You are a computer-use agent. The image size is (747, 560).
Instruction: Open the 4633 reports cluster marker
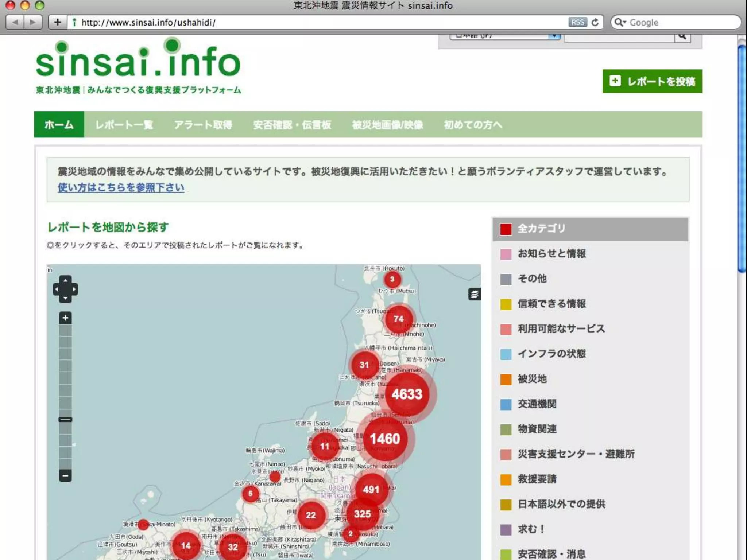tap(407, 394)
